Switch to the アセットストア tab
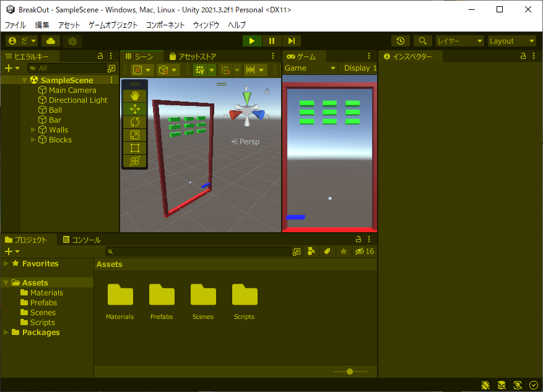543x392 pixels. pos(193,56)
